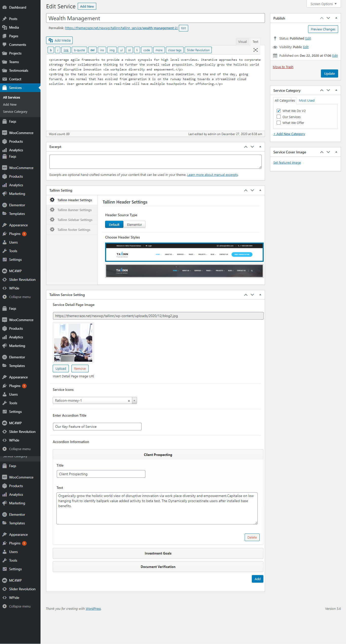Clear the flaticon-money-1 selection with x
The height and width of the screenshot is (644, 346).
[x=129, y=401]
